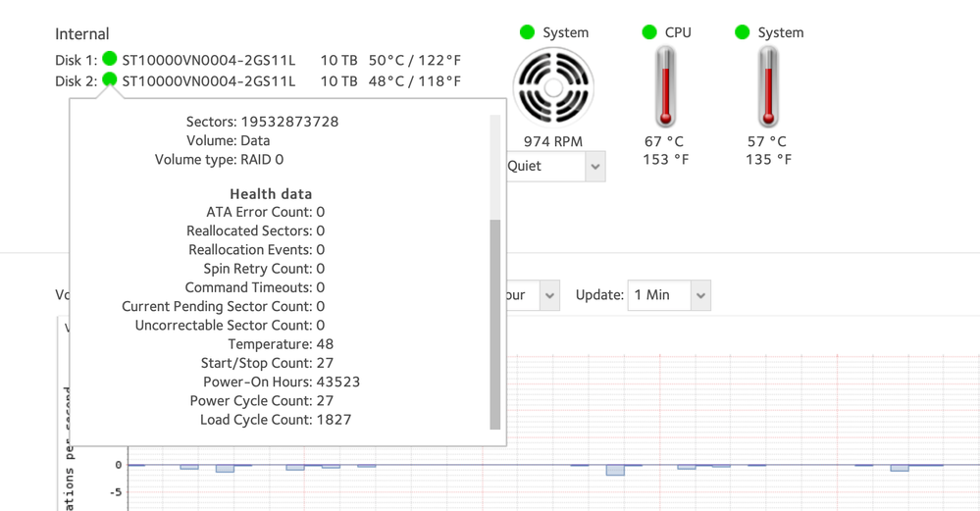Click Power-On Hours: 43523 row

(x=282, y=382)
